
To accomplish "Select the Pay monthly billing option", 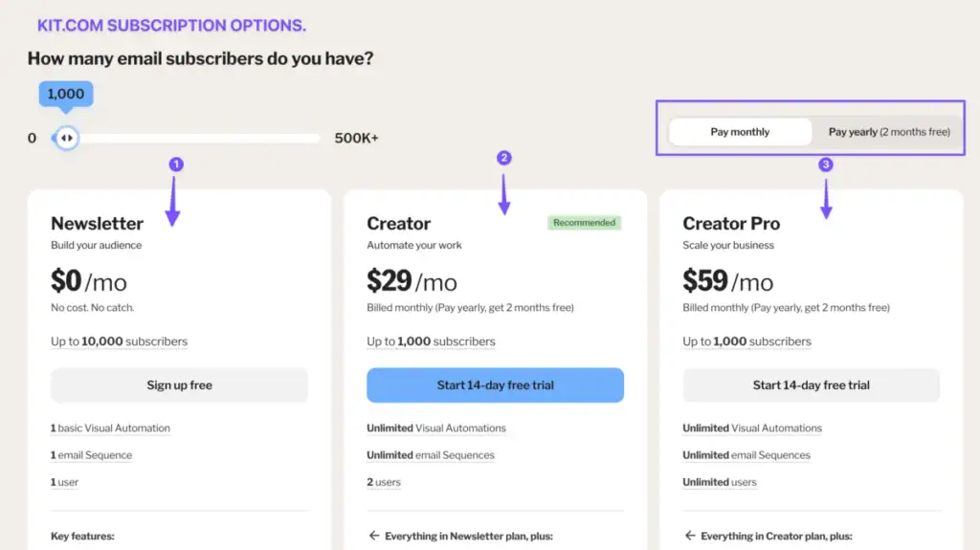I will pos(740,132).
